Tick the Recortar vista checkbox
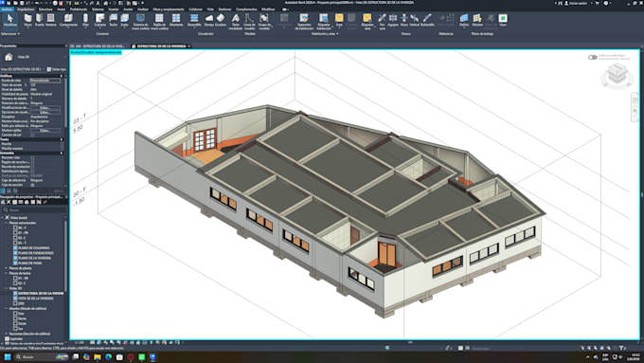The height and width of the screenshot is (363, 644). point(32,157)
